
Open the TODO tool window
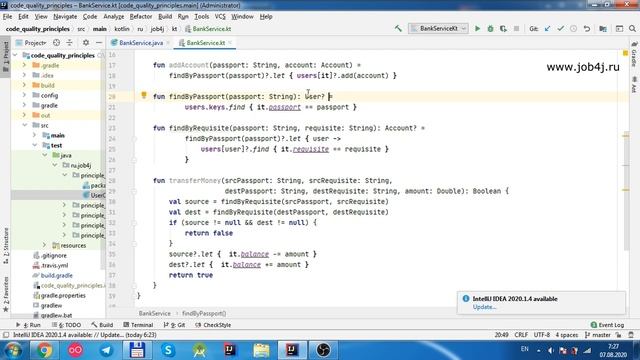point(67,325)
